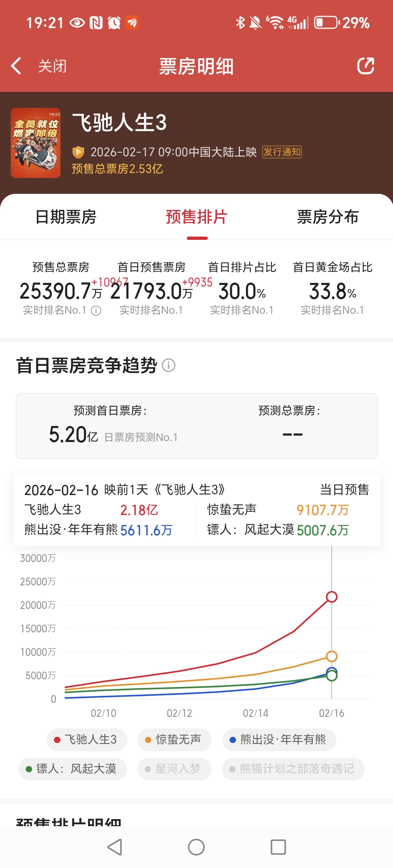Tap the red data point on the chart

tap(332, 597)
